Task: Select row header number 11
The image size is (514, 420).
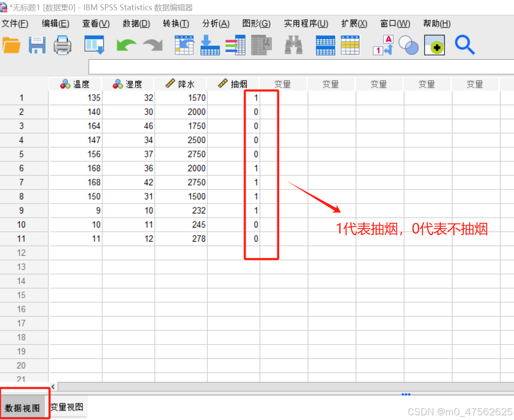Action: point(21,239)
